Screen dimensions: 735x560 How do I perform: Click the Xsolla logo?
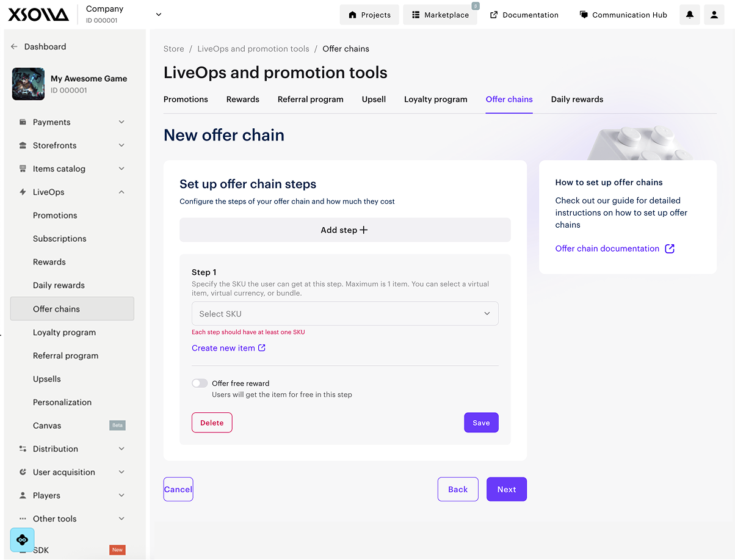click(39, 15)
